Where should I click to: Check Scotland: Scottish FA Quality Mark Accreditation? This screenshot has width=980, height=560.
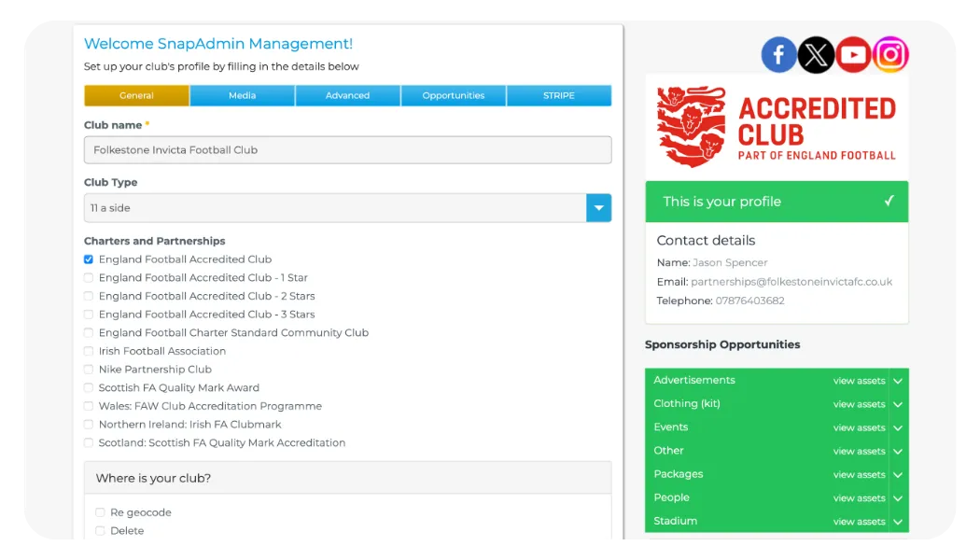tap(89, 442)
